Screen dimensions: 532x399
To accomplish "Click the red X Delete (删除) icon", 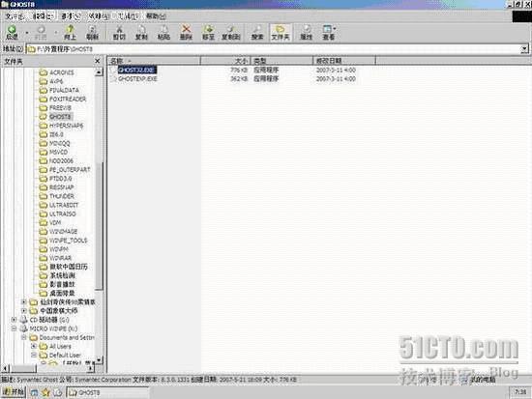I will pos(186,32).
